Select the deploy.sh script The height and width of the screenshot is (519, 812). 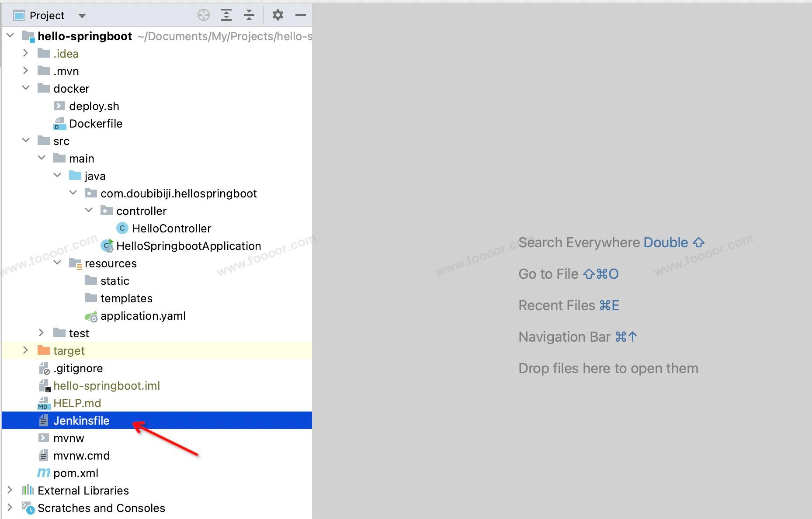pyautogui.click(x=94, y=106)
